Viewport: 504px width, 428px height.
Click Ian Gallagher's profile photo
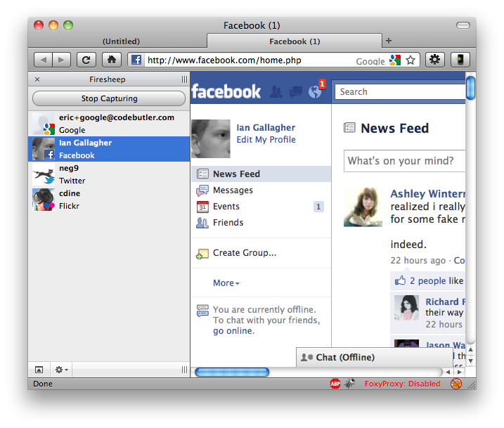point(211,139)
